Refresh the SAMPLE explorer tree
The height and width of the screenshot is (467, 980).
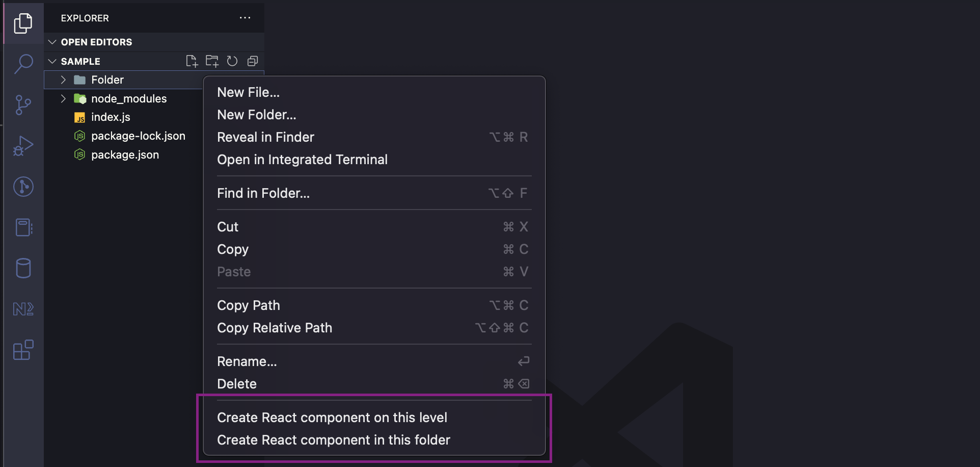pyautogui.click(x=232, y=61)
